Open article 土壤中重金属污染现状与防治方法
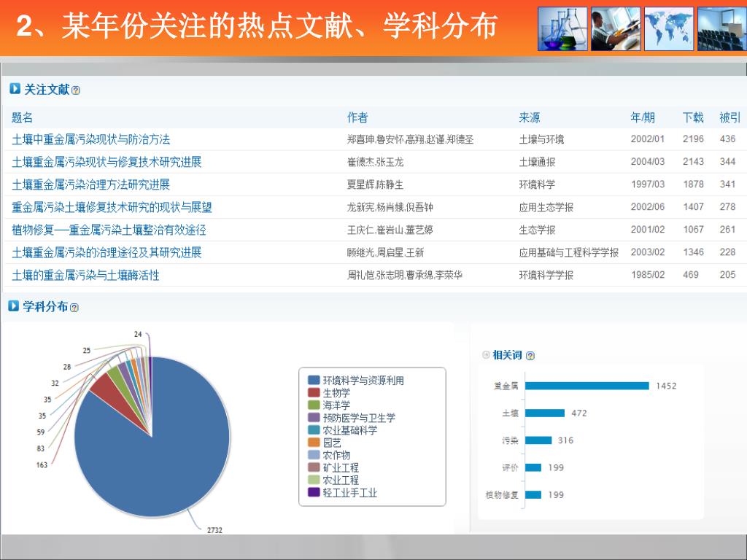747x560 pixels. (90, 139)
